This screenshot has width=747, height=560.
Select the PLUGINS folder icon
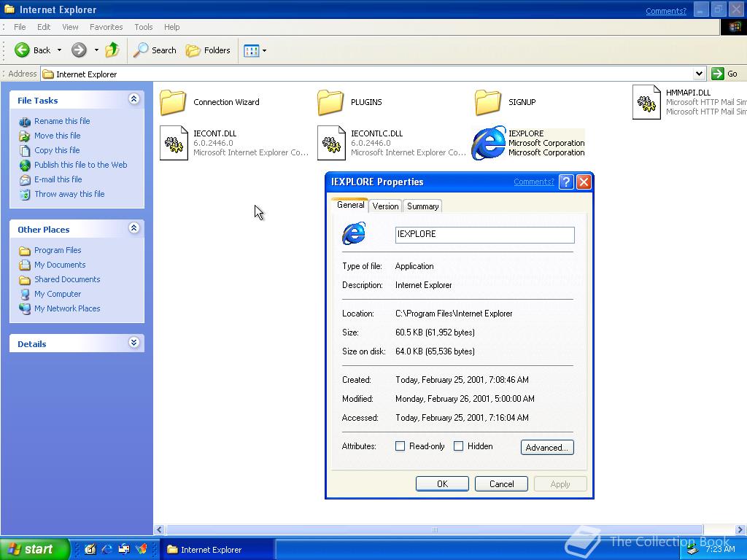[x=330, y=102]
